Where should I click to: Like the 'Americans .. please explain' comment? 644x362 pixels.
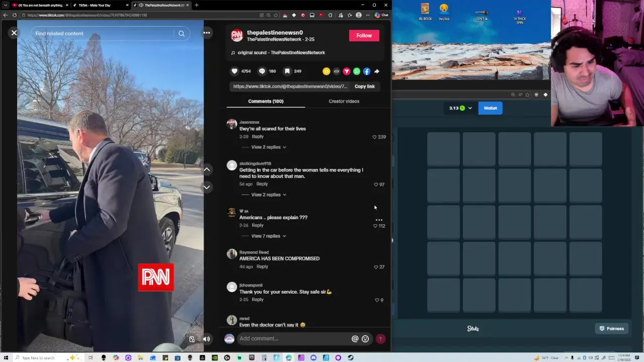pyautogui.click(x=375, y=226)
